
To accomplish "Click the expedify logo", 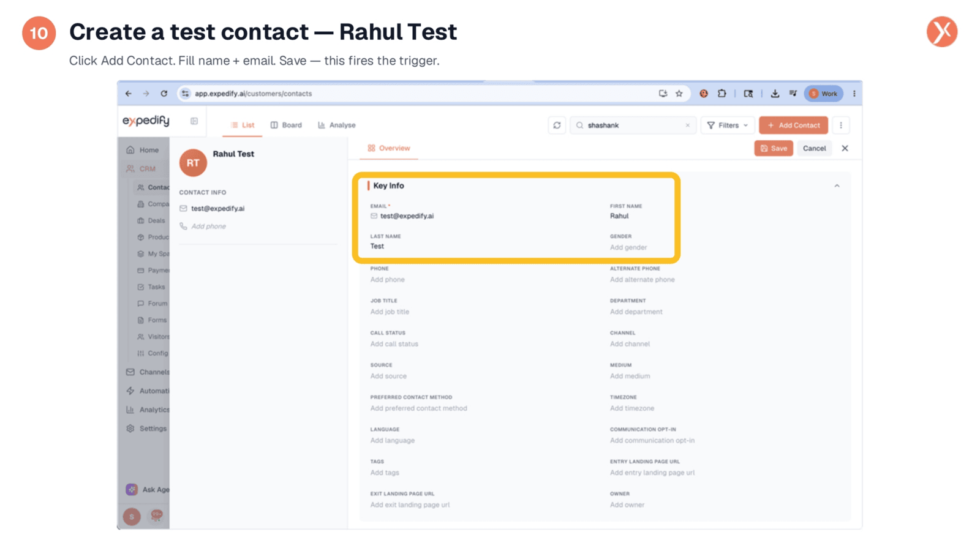I will (x=146, y=121).
